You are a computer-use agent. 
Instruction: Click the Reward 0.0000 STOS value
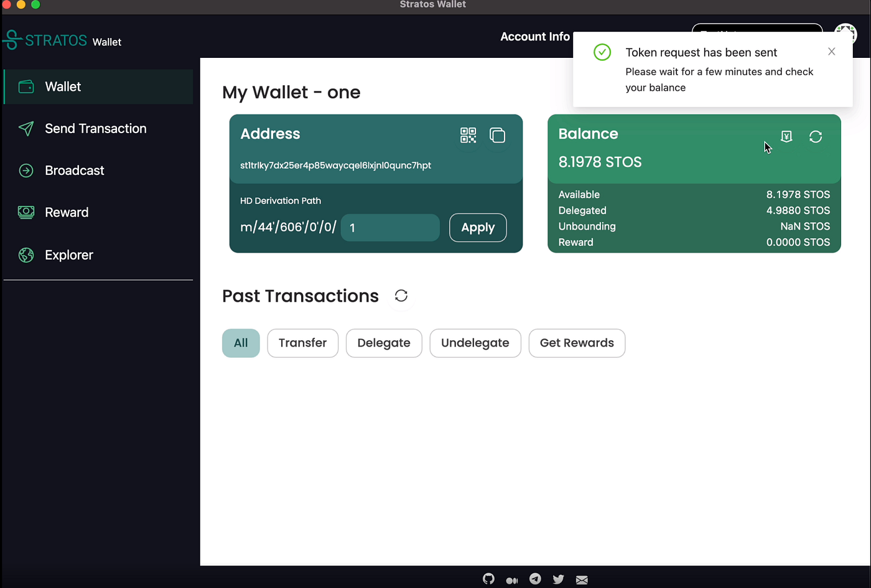point(798,242)
